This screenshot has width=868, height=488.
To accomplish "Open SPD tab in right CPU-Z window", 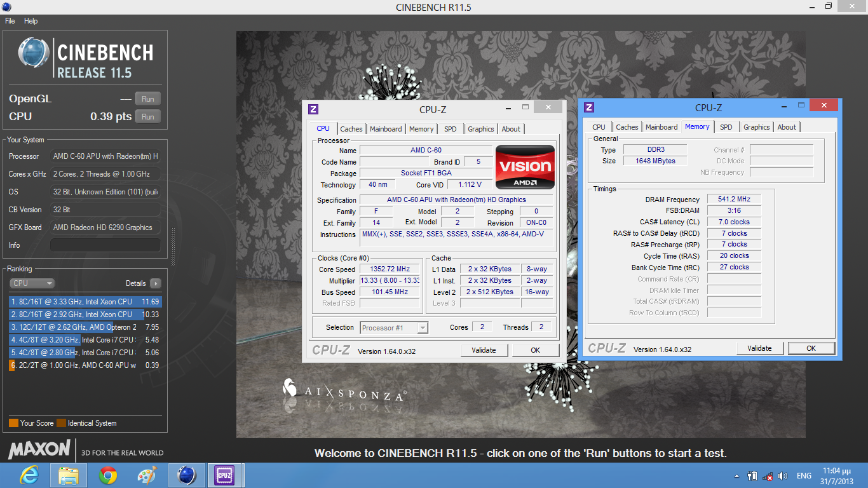I will coord(726,127).
